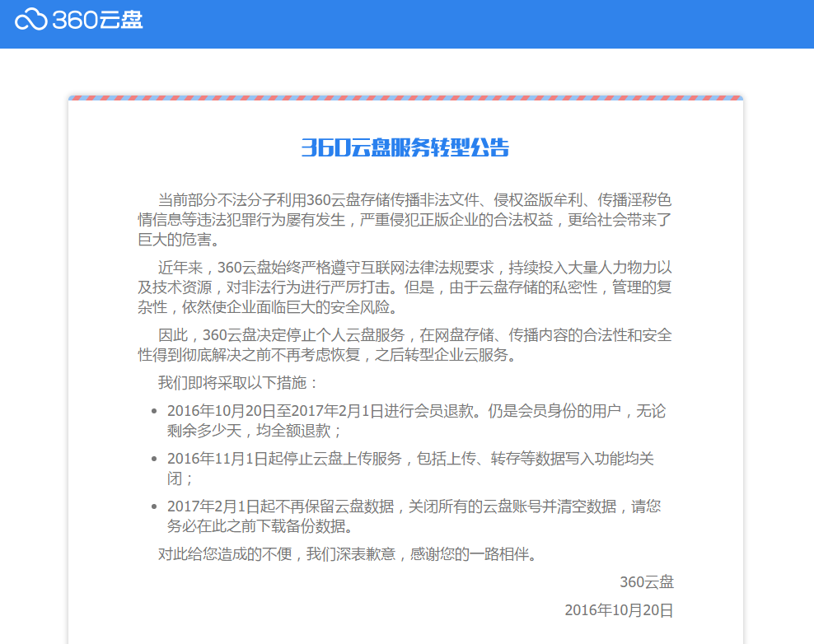Click the line 我们即将采取以下措施：
Screen dimensions: 814x644
coord(238,382)
